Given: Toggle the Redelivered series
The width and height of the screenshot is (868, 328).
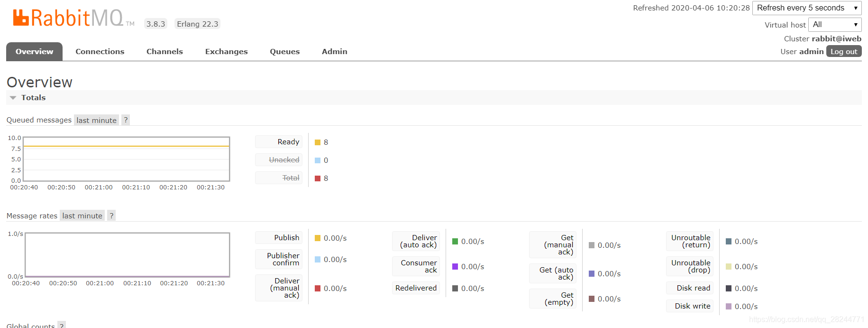Looking at the screenshot, I should [x=416, y=288].
